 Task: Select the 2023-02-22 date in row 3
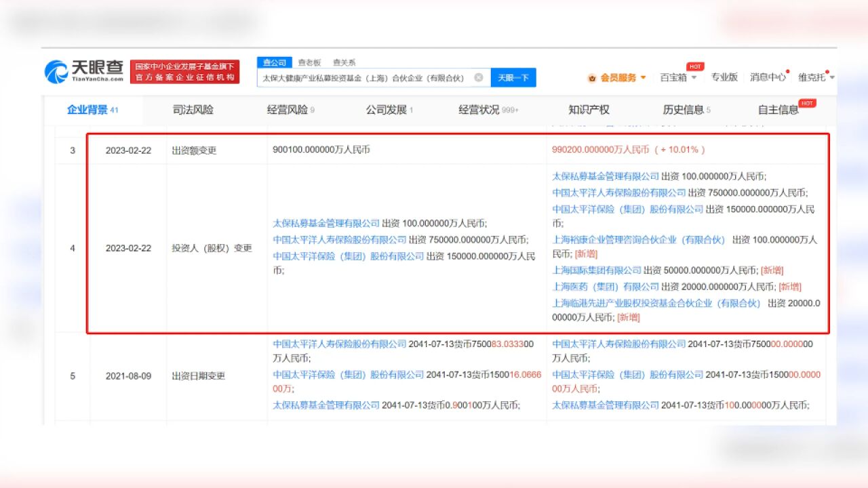(128, 150)
